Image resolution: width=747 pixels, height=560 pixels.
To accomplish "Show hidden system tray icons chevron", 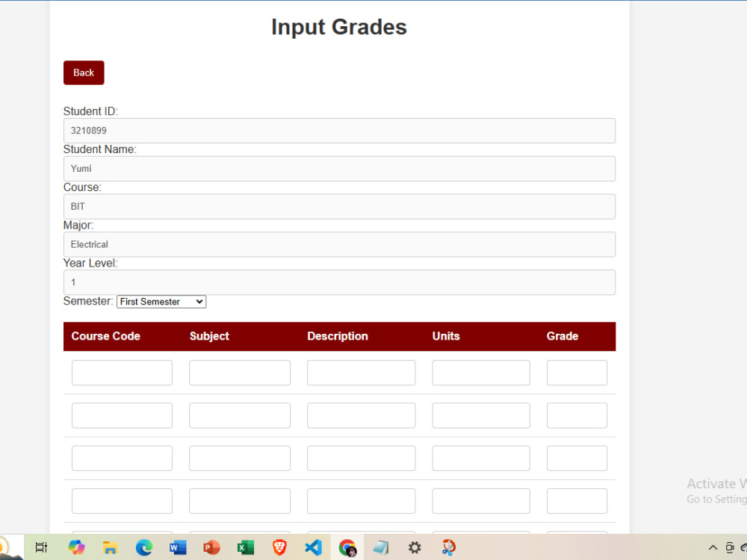I will click(x=713, y=547).
